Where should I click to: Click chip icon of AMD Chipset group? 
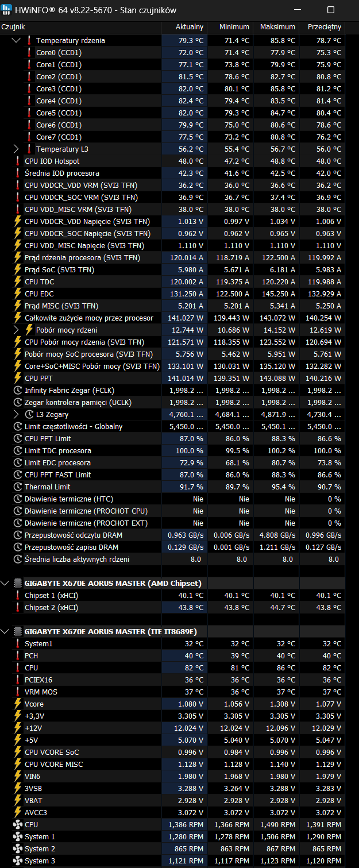click(18, 583)
